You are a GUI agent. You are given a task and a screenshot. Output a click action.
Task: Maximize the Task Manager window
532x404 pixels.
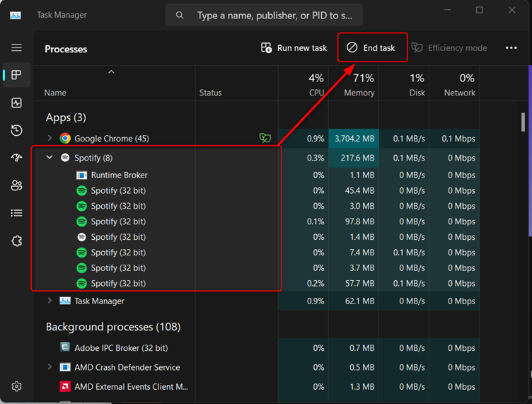[x=480, y=10]
